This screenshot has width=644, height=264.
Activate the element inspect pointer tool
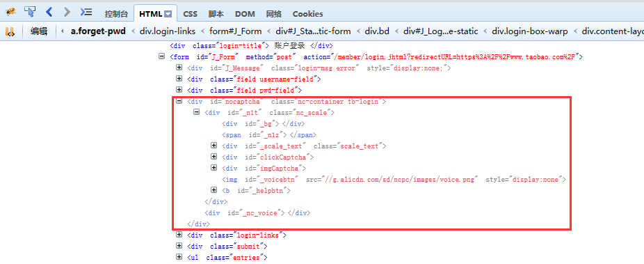(30, 12)
